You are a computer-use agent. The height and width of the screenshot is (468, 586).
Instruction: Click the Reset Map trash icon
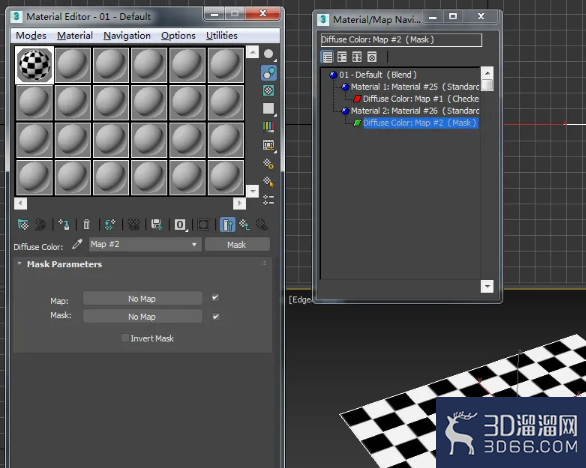[87, 225]
